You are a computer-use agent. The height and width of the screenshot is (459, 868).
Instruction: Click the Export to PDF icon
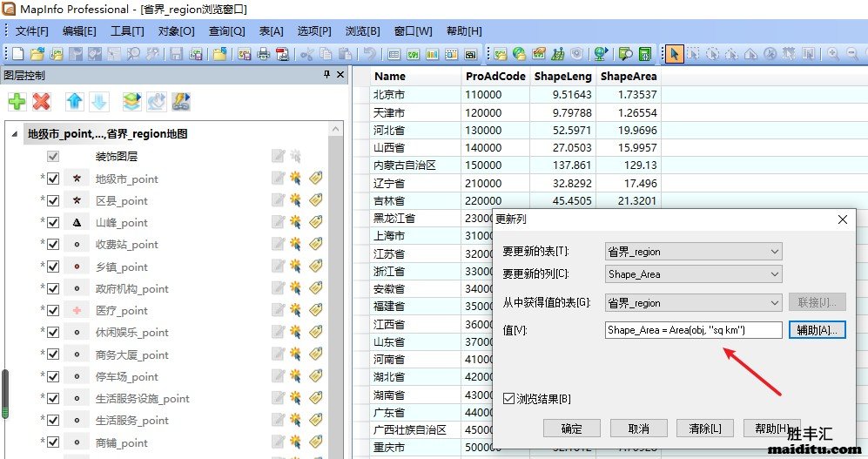282,54
